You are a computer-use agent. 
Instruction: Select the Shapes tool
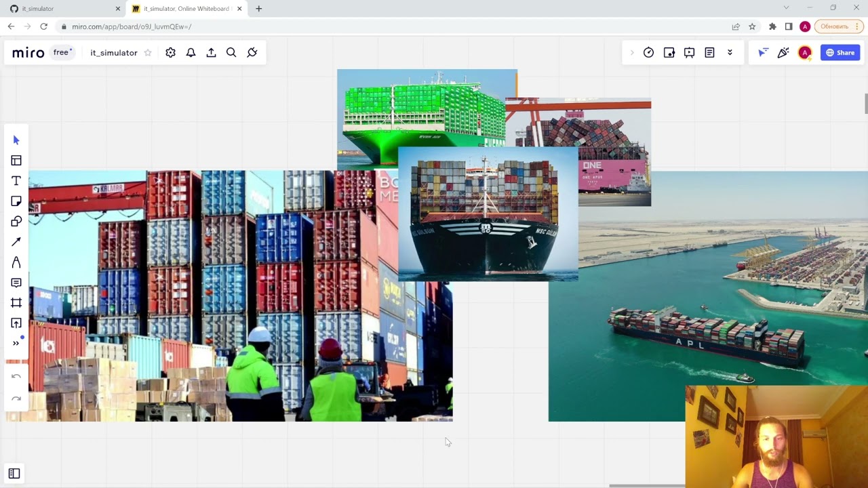click(16, 222)
